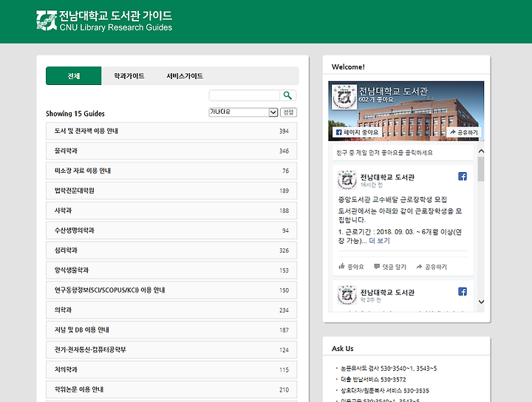This screenshot has width=532, height=402.
Task: Open the 법학전문대학원 guide
Action: point(171,191)
